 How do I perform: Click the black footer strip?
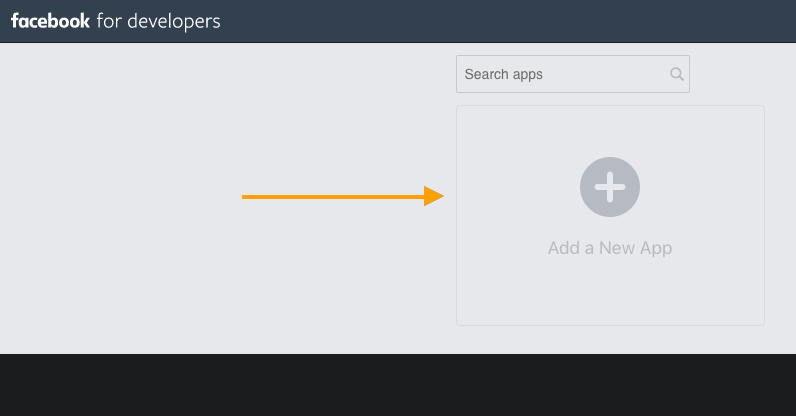click(x=398, y=385)
